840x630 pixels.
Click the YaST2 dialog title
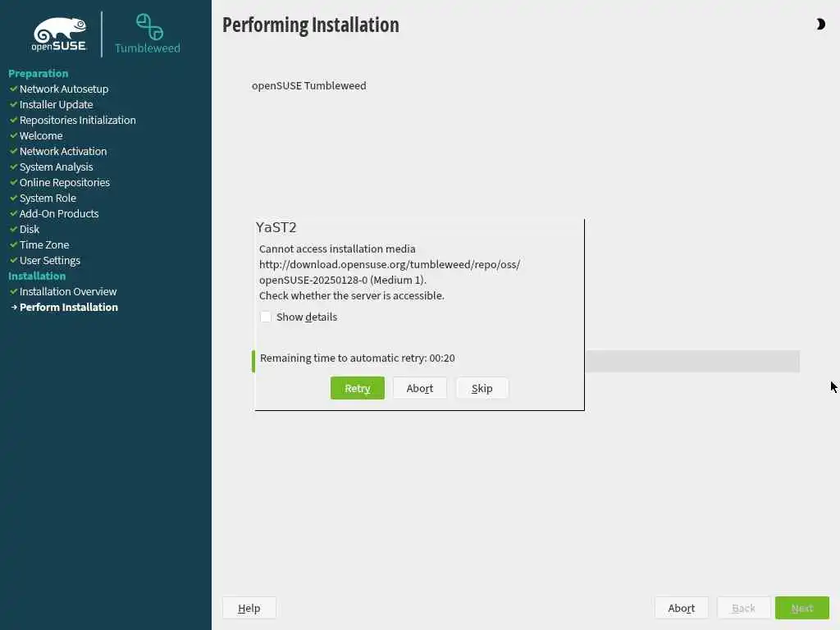pos(276,227)
